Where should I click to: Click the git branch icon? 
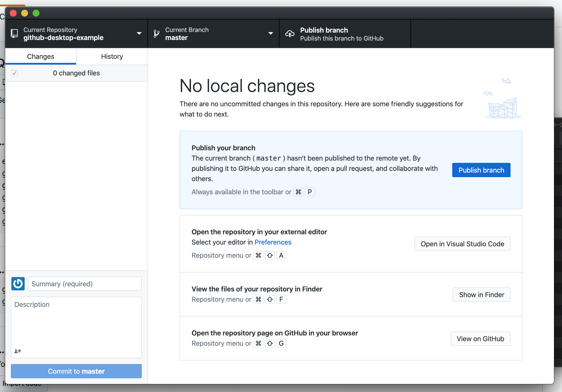pos(156,34)
